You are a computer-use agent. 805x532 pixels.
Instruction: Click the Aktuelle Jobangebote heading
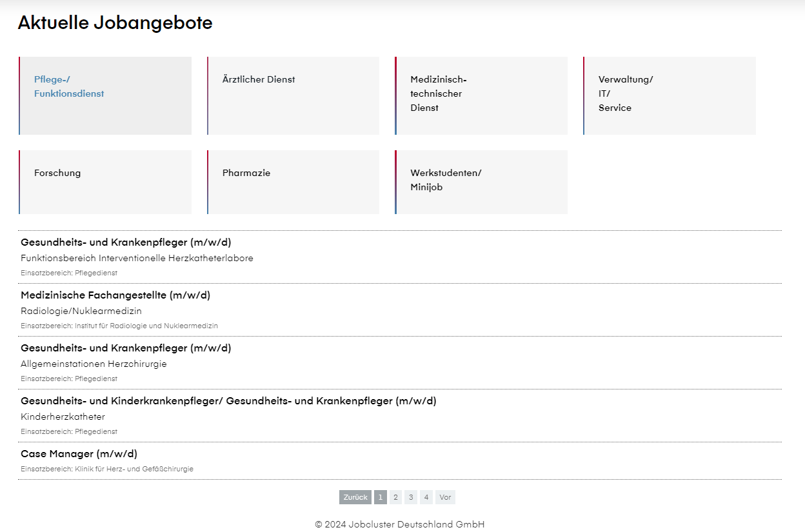coord(115,23)
